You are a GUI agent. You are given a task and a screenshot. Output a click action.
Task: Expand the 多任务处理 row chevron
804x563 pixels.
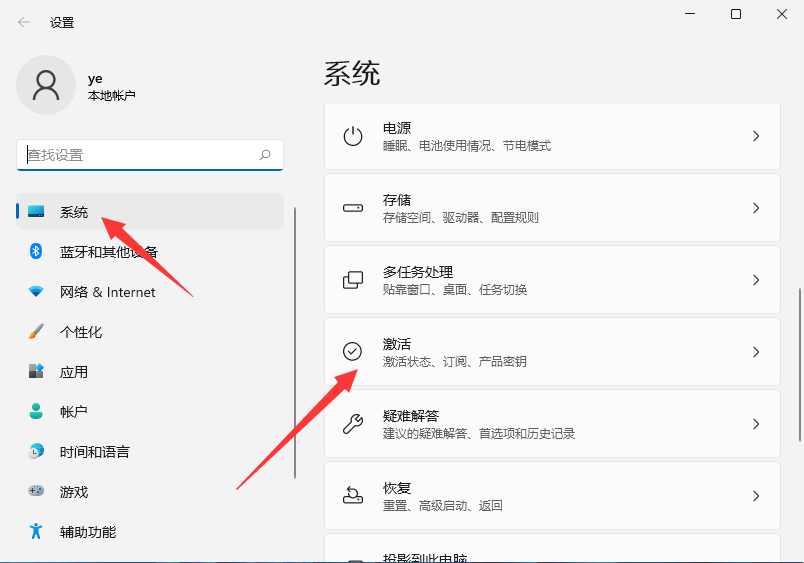[x=756, y=280]
